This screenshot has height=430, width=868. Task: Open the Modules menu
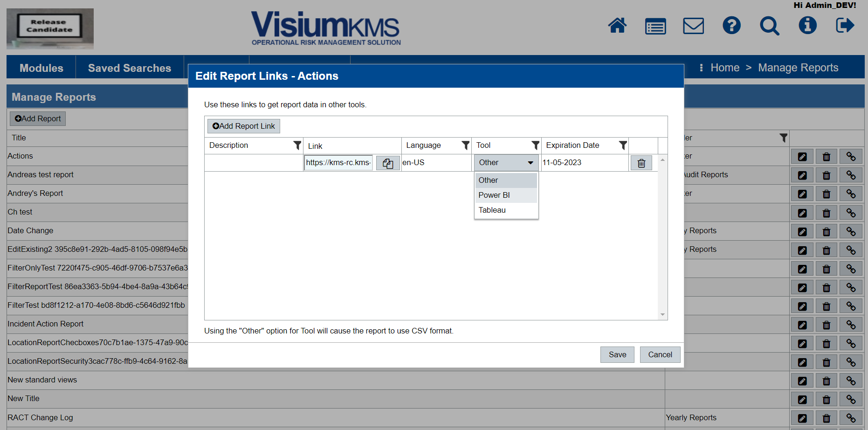41,68
